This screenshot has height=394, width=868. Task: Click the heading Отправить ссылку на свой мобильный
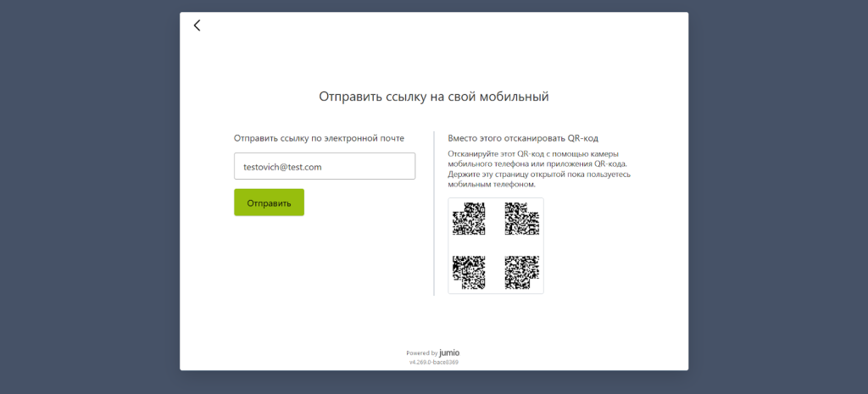pyautogui.click(x=433, y=97)
